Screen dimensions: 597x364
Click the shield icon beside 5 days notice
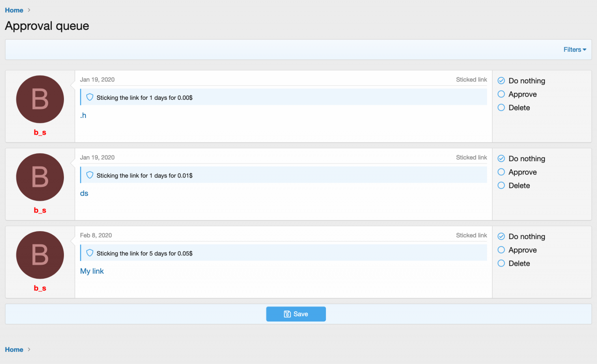point(90,253)
